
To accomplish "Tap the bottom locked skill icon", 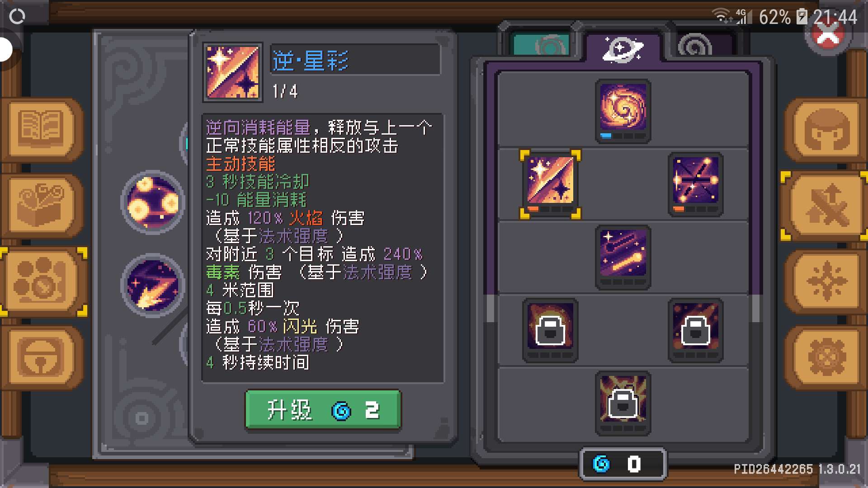I will (x=623, y=403).
